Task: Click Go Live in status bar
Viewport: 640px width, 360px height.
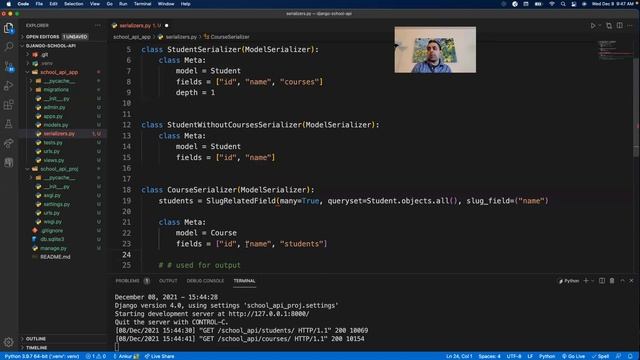Action: pos(573,356)
